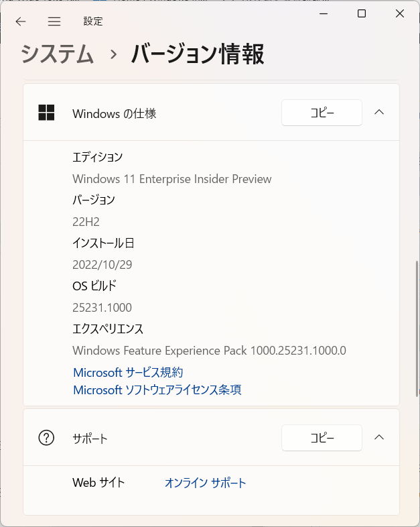Navigate to システム in breadcrumb
This screenshot has width=420, height=527.
[x=57, y=54]
